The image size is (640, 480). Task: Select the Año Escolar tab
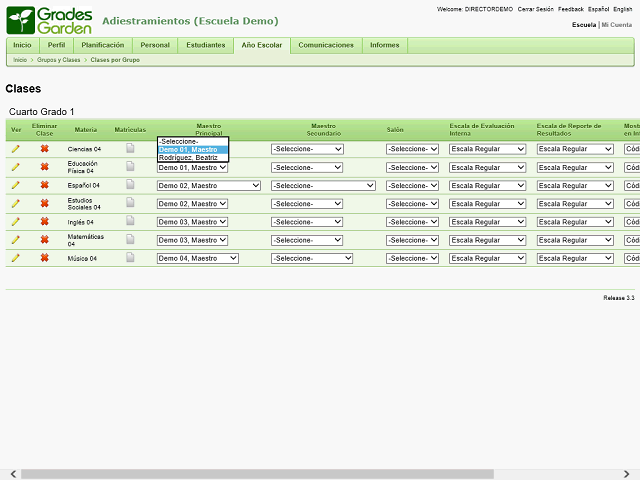[x=262, y=45]
